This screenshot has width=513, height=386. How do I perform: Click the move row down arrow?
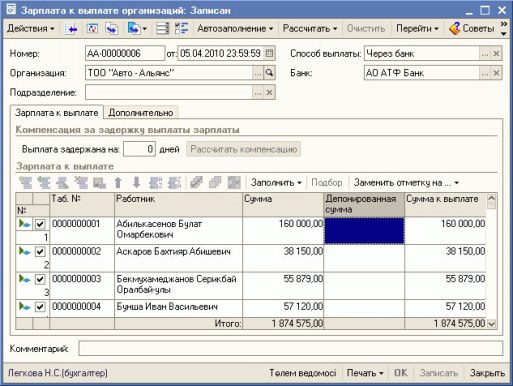137,183
